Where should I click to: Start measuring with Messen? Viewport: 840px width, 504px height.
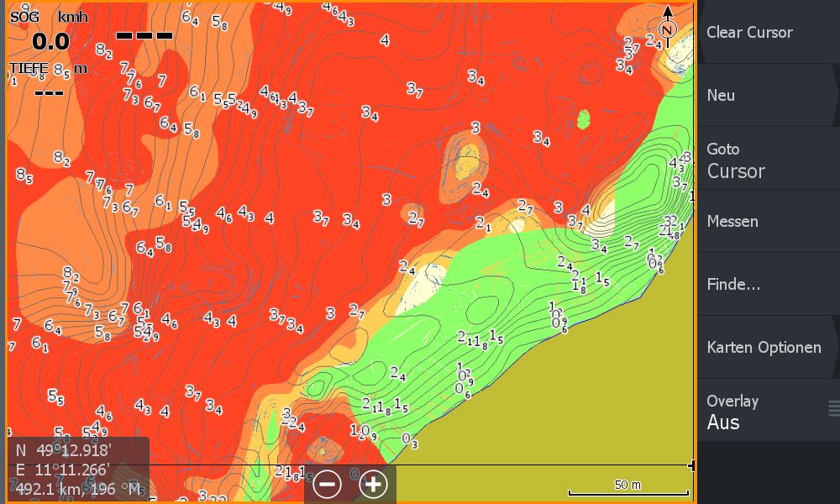pos(767,222)
